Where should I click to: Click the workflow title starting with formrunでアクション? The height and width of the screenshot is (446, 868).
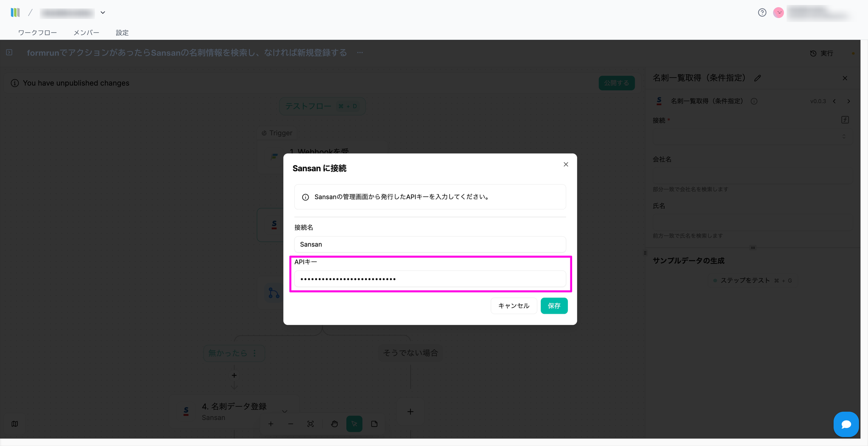click(187, 53)
